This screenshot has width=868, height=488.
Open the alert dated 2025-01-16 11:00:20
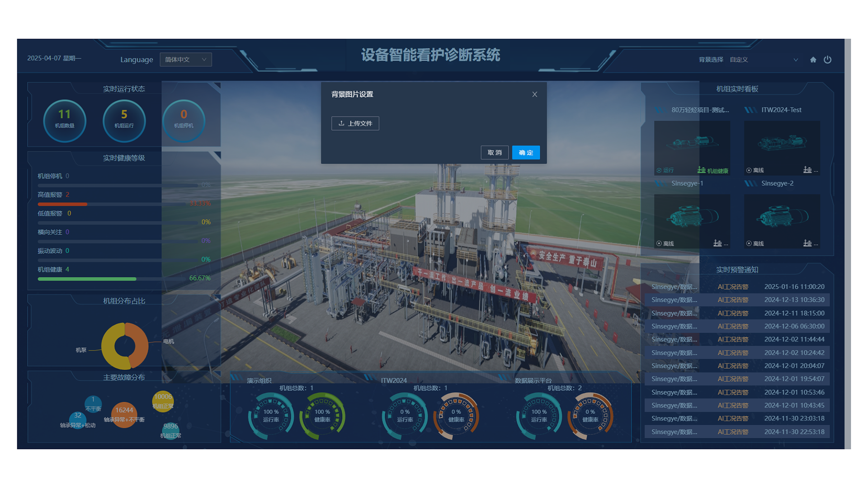[737, 286]
